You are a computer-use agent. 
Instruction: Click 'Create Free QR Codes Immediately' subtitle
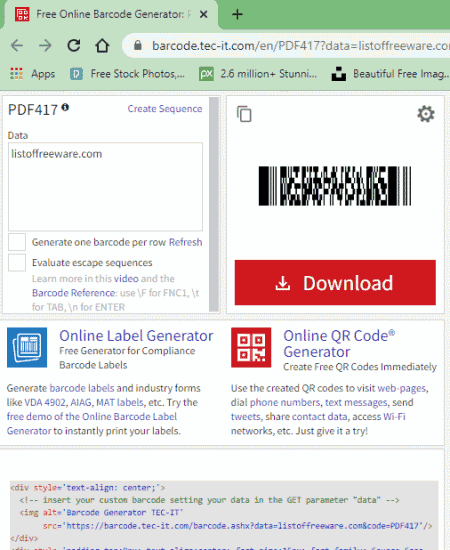pyautogui.click(x=360, y=367)
